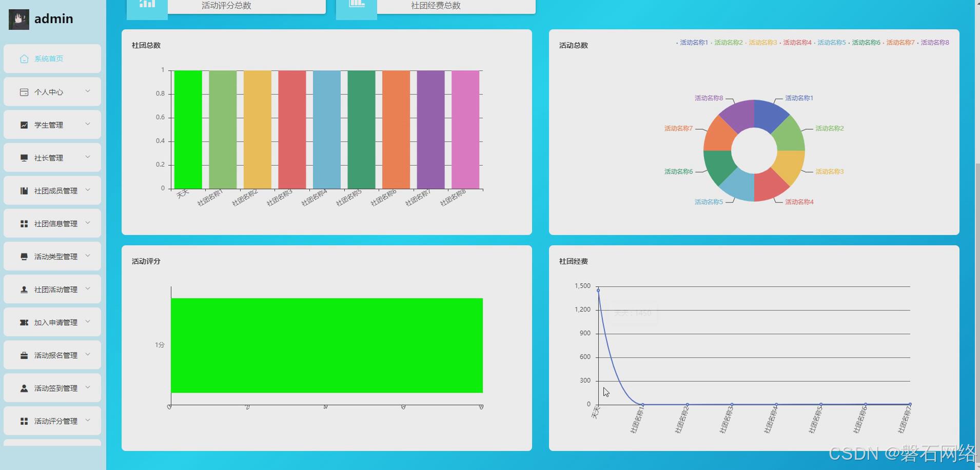The image size is (980, 470).
Task: Click the grid icon beside 社团信息管理
Action: click(x=24, y=224)
